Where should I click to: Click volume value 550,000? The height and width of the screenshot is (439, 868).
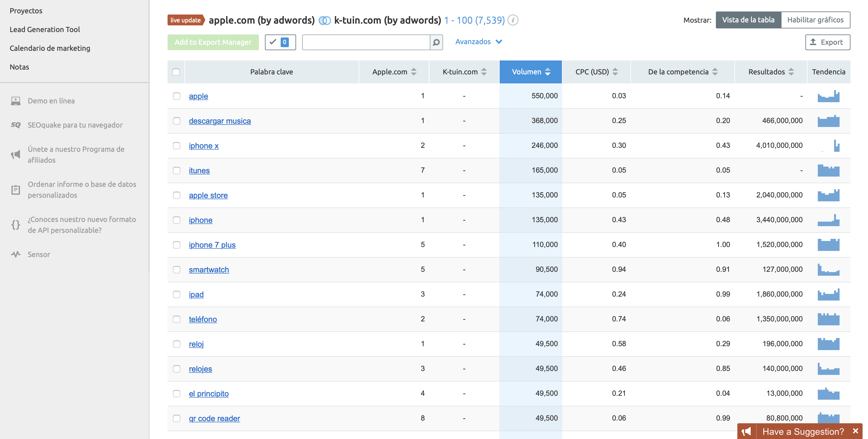544,96
